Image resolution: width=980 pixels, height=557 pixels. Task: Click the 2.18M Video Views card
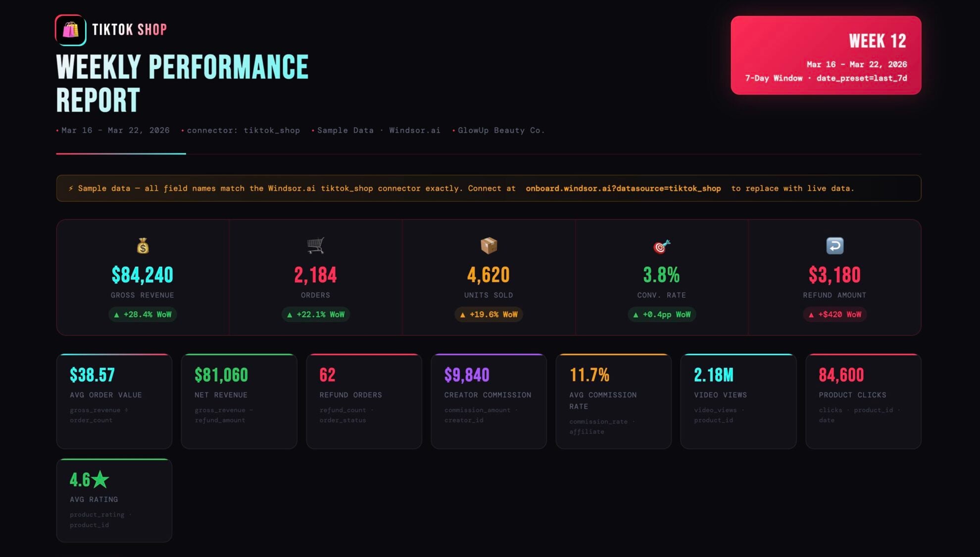tap(738, 401)
